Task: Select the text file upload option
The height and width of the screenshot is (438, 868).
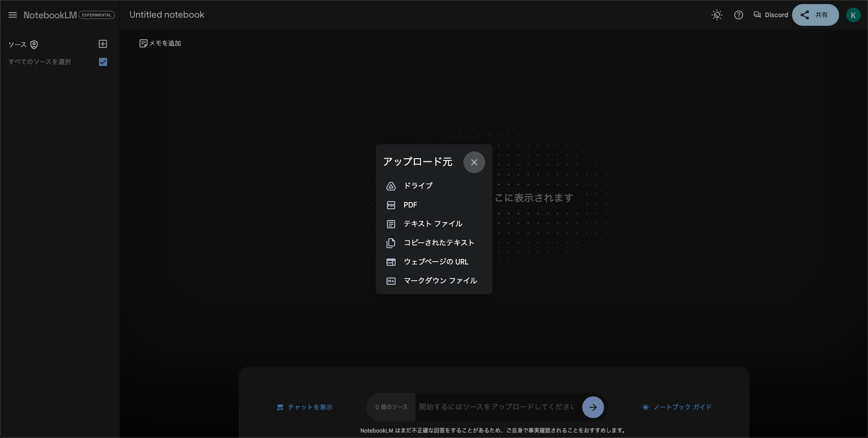Action: [434, 224]
